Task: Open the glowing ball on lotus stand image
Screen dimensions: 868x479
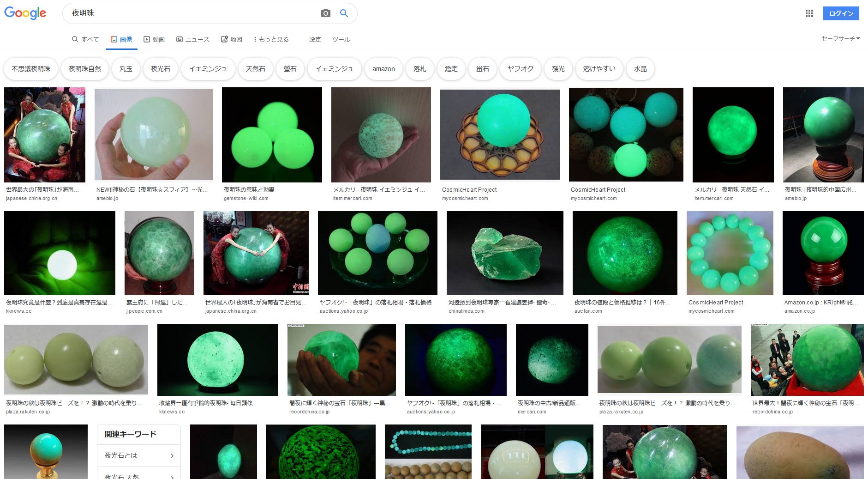Action: tap(500, 134)
